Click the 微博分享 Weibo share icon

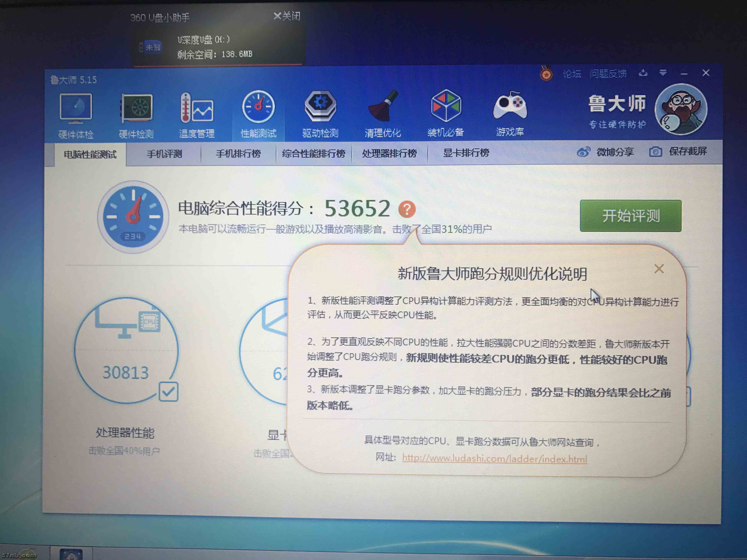(583, 152)
